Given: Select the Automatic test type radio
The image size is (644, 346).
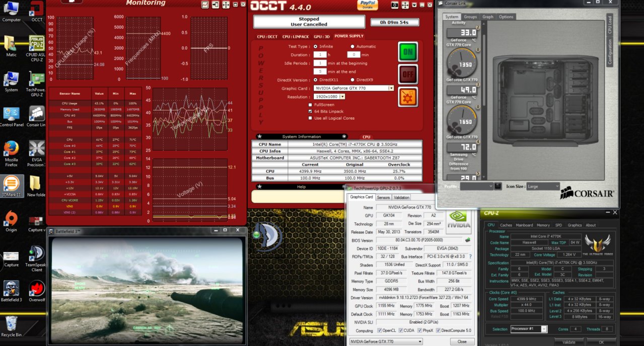Looking at the screenshot, I should (352, 46).
